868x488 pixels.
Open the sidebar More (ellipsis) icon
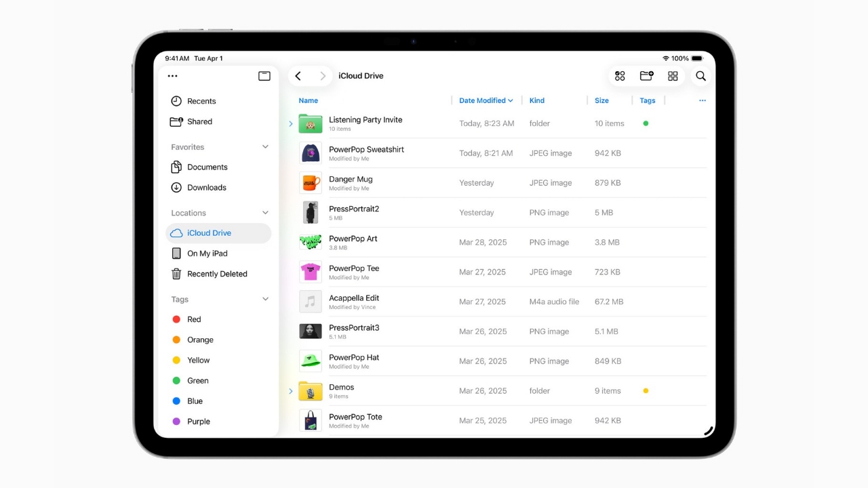click(x=172, y=76)
